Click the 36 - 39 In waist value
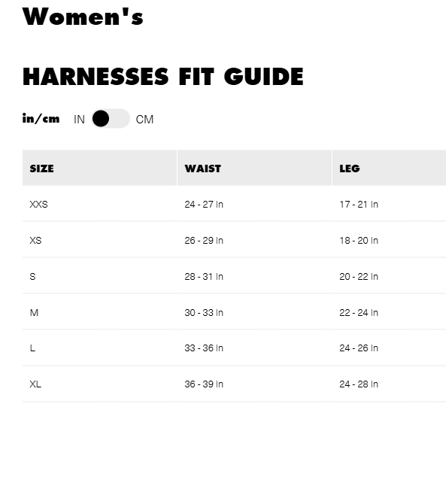Image resolution: width=446 pixels, height=504 pixels. tap(204, 384)
